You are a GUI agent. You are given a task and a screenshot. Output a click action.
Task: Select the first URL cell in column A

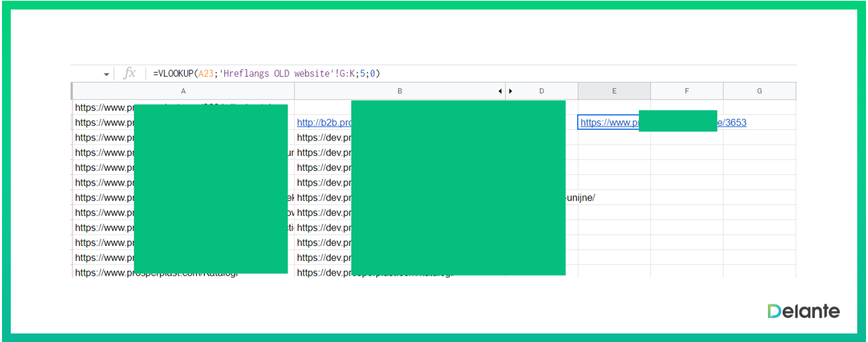(104, 108)
